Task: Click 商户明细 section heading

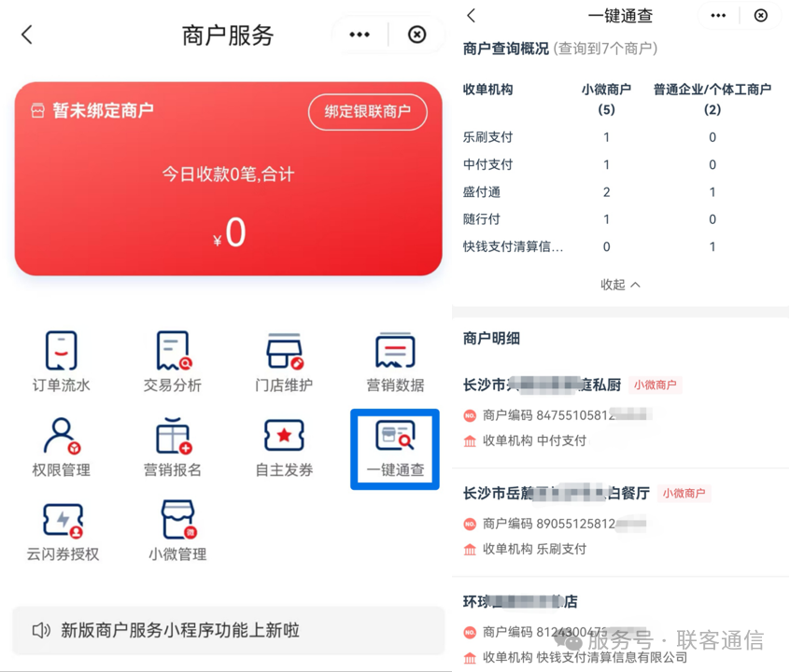Action: 491,339
